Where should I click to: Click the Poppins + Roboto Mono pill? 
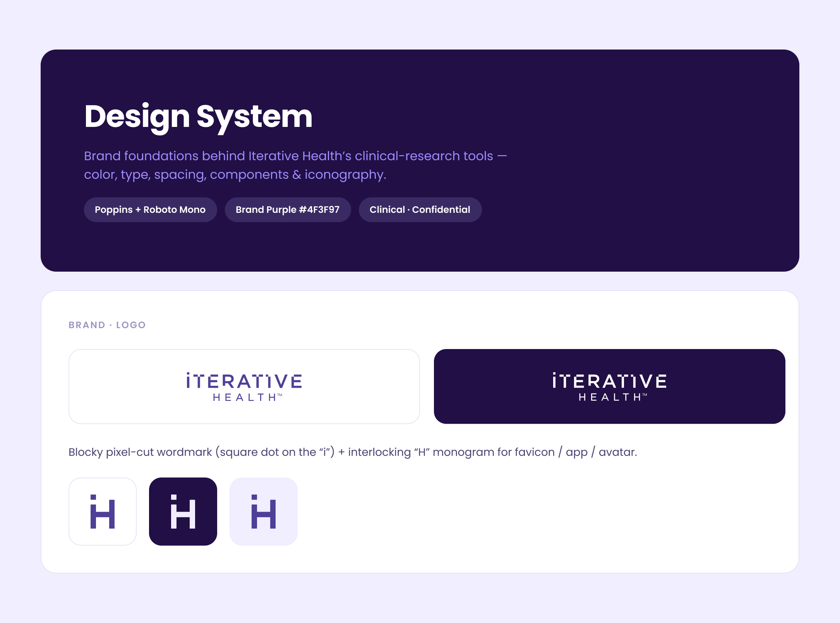click(x=150, y=210)
